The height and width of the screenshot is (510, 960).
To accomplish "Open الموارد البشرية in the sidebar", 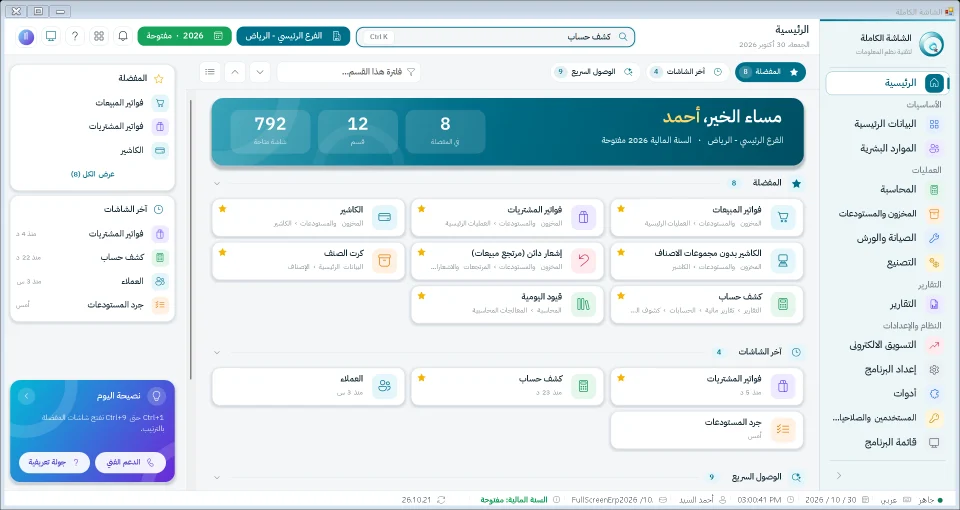I will click(x=887, y=148).
